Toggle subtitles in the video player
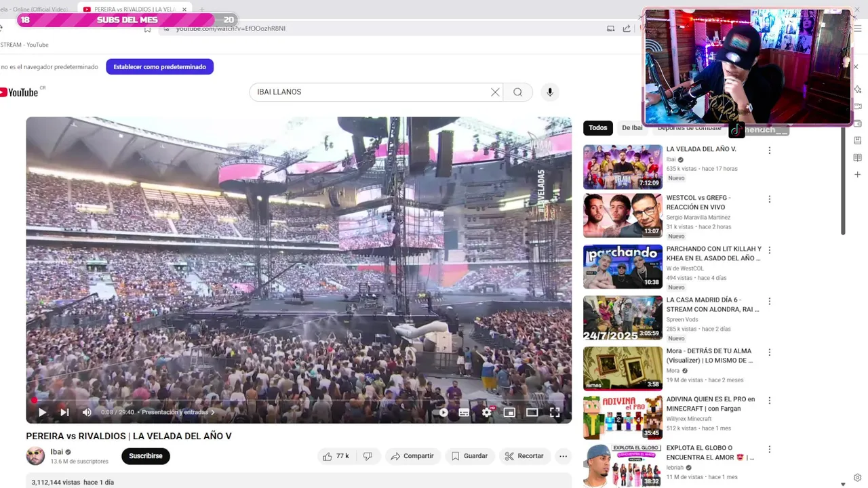Image resolution: width=868 pixels, height=488 pixels. click(464, 412)
